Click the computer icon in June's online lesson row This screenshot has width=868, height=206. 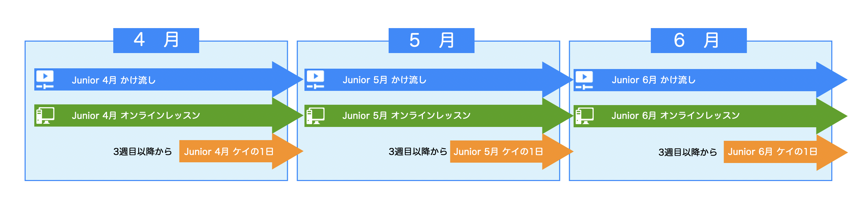[x=585, y=116]
